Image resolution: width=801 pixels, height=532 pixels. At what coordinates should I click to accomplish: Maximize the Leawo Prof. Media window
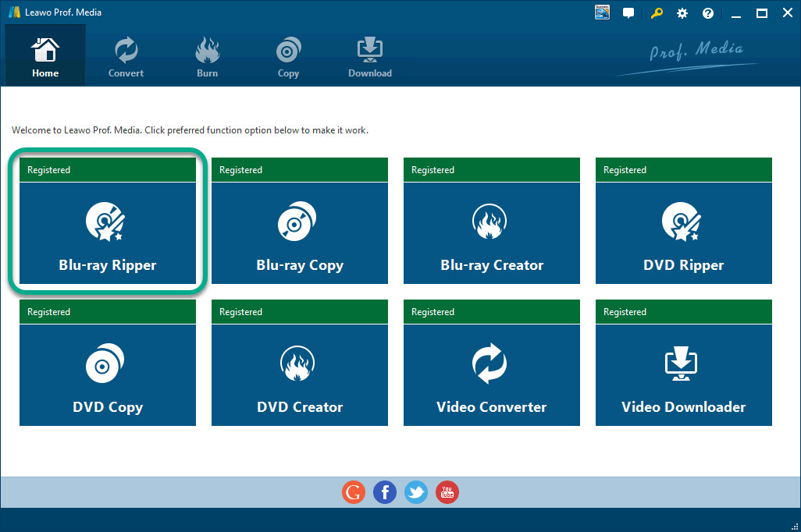coord(762,13)
